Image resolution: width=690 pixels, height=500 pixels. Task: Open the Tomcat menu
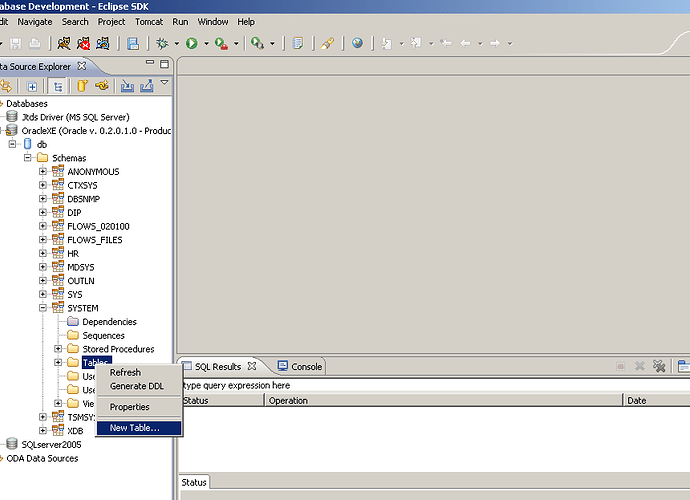point(149,22)
